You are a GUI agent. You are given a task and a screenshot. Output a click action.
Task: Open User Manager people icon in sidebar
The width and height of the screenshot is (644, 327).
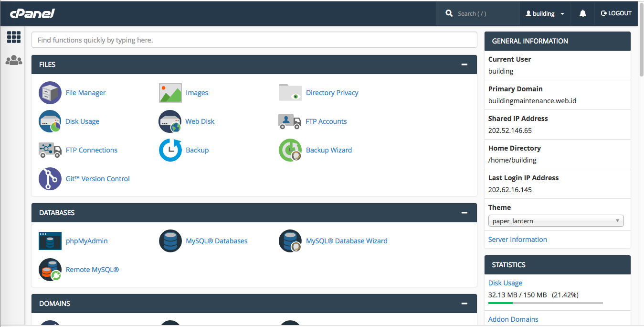click(x=14, y=60)
